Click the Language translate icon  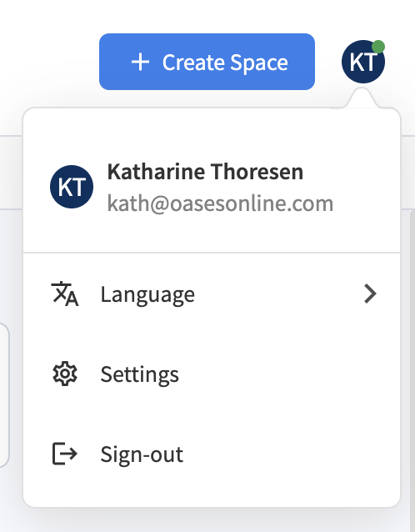click(x=65, y=294)
